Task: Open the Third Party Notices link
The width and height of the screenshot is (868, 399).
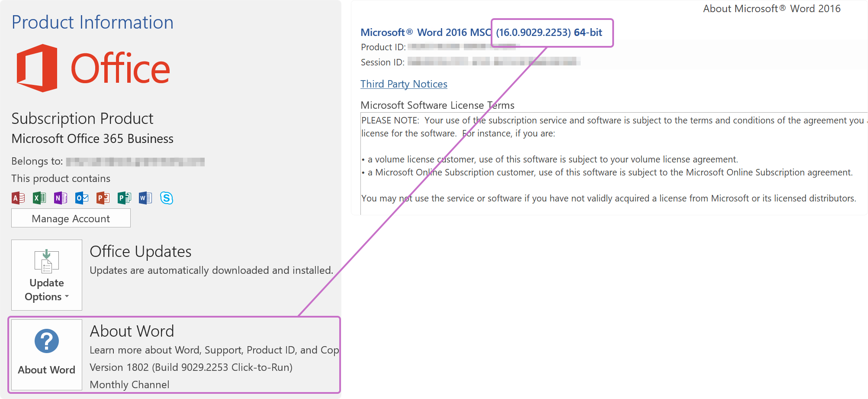Action: [404, 84]
